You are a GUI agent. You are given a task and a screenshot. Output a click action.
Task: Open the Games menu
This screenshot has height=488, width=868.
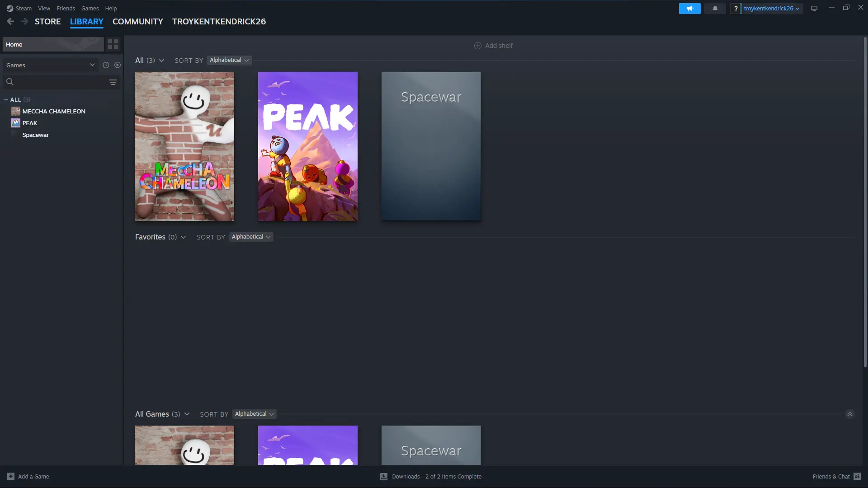point(90,9)
